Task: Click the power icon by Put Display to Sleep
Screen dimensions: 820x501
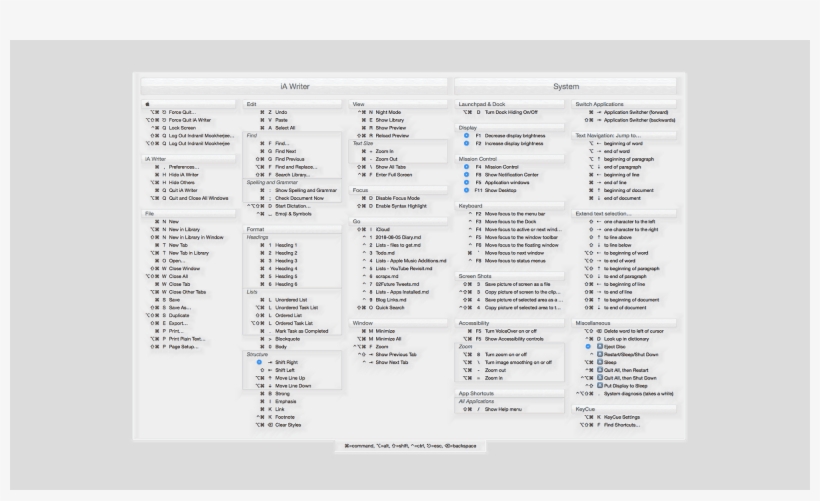Action: tap(600, 386)
